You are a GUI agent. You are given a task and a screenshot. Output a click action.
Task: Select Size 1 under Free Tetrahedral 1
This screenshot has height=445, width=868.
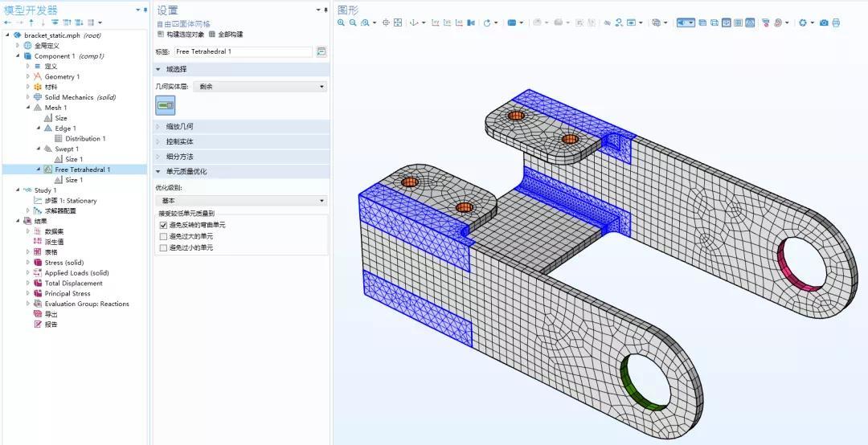74,180
